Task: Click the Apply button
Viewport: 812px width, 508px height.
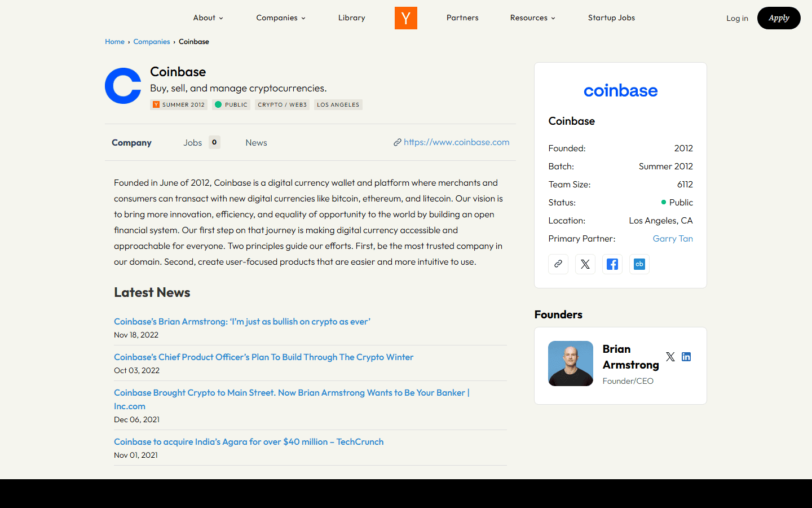Action: pyautogui.click(x=779, y=18)
